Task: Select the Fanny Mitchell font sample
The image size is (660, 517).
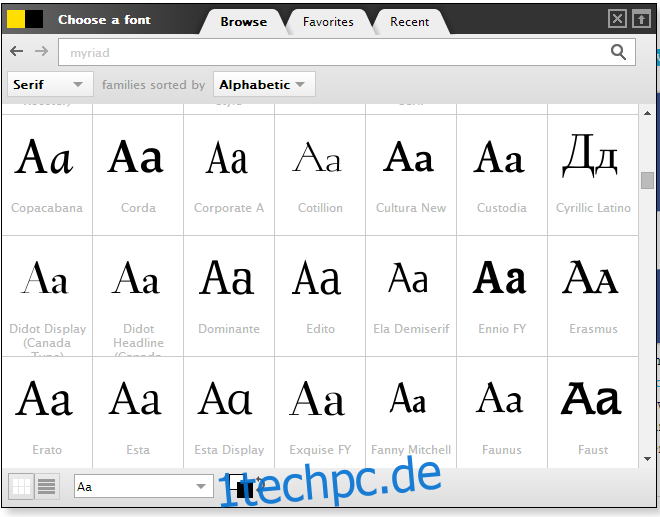Action: pyautogui.click(x=411, y=413)
